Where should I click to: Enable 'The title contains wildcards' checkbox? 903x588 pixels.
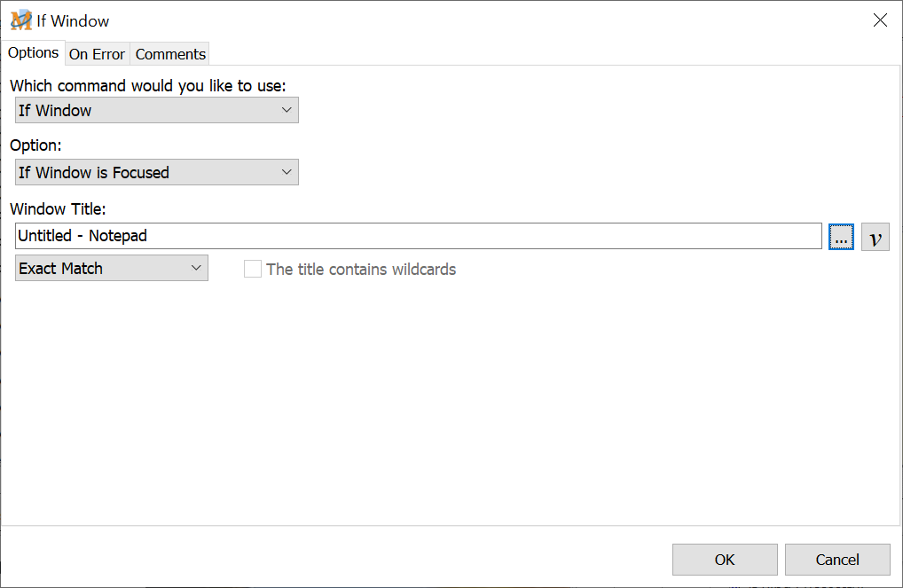click(x=253, y=269)
